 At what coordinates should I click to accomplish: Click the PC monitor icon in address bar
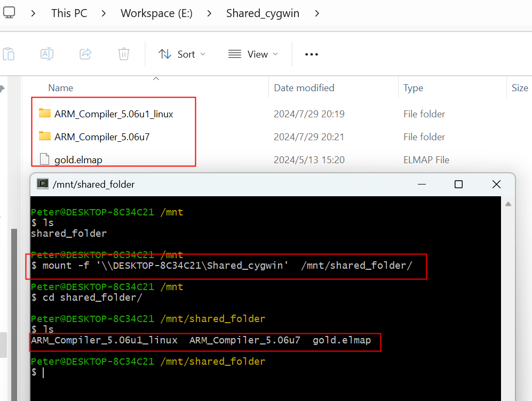tap(9, 13)
